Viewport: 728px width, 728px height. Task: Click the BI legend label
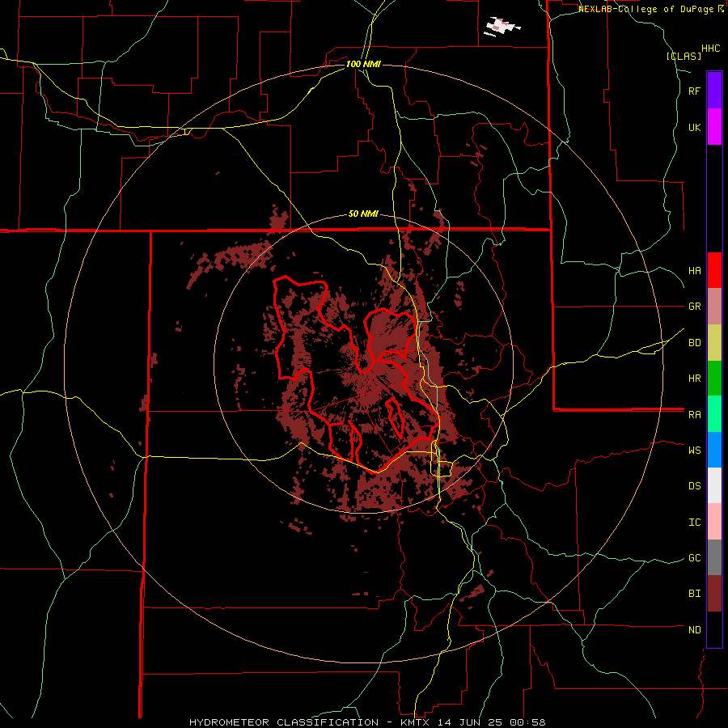point(694,594)
